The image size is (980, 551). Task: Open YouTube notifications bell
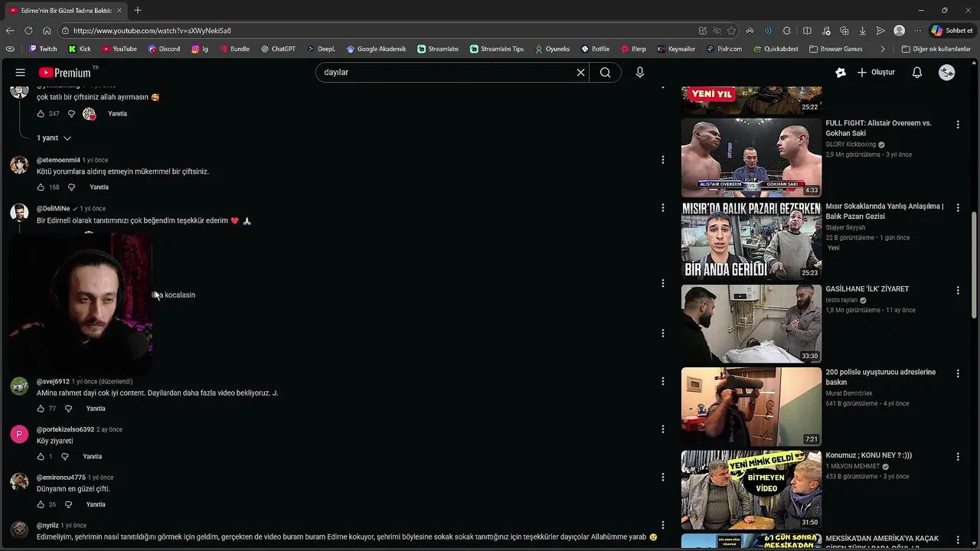click(x=916, y=73)
